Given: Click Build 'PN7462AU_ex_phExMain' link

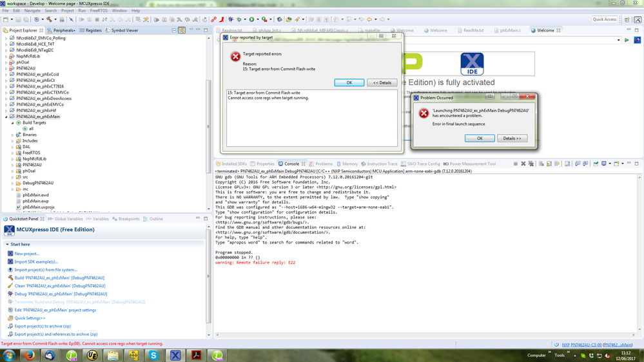Looking at the screenshot, I should 59,278.
